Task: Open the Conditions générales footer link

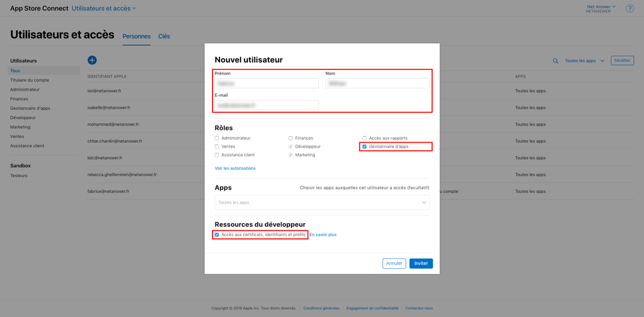Action: pyautogui.click(x=322, y=308)
